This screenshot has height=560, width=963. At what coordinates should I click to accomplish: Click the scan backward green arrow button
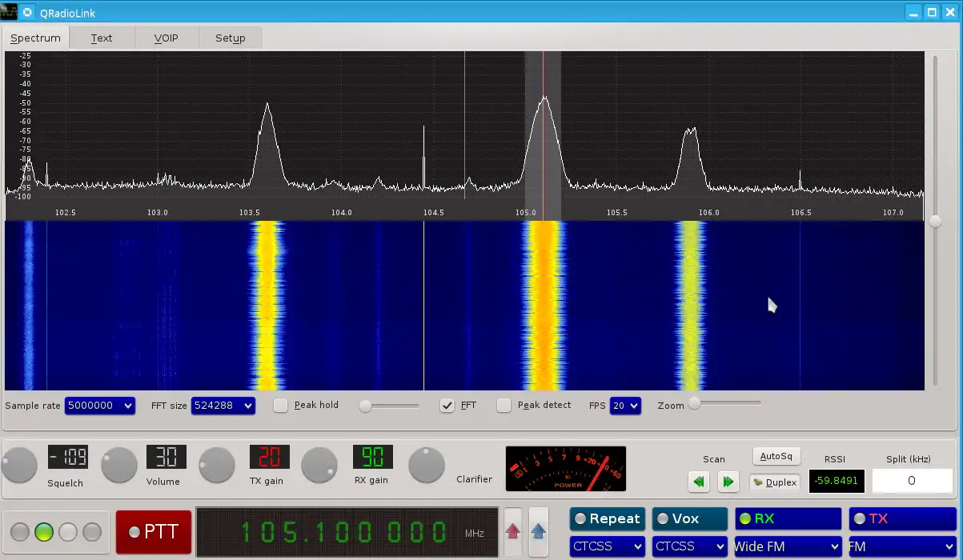click(x=699, y=482)
